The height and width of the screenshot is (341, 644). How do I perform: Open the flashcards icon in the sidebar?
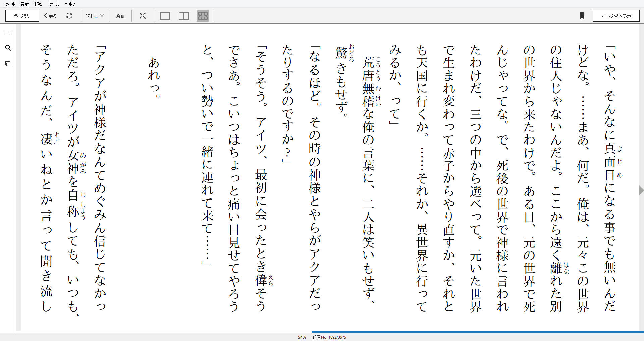[x=8, y=64]
